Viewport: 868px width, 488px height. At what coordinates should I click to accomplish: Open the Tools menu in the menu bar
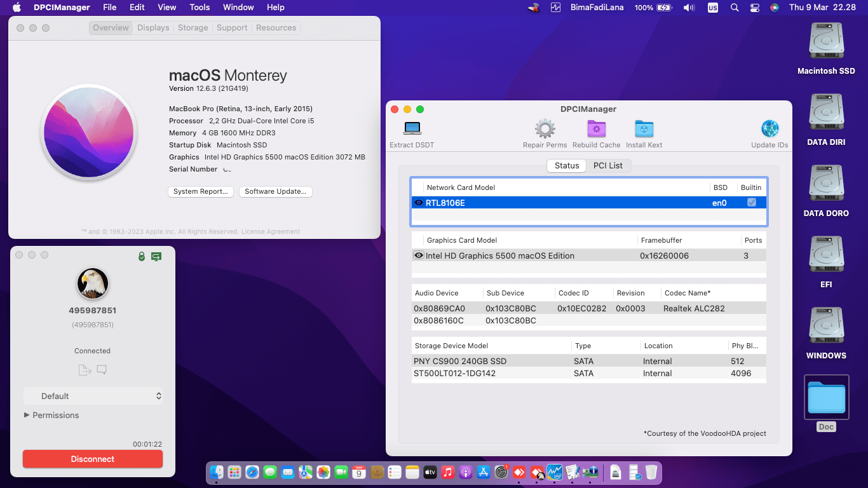(x=200, y=7)
